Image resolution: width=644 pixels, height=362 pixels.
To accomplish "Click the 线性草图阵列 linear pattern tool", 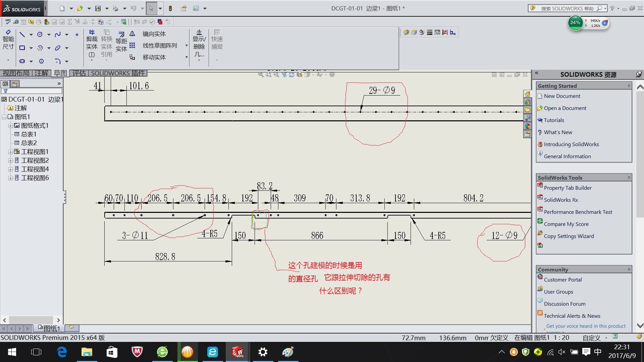I will 154,46.
